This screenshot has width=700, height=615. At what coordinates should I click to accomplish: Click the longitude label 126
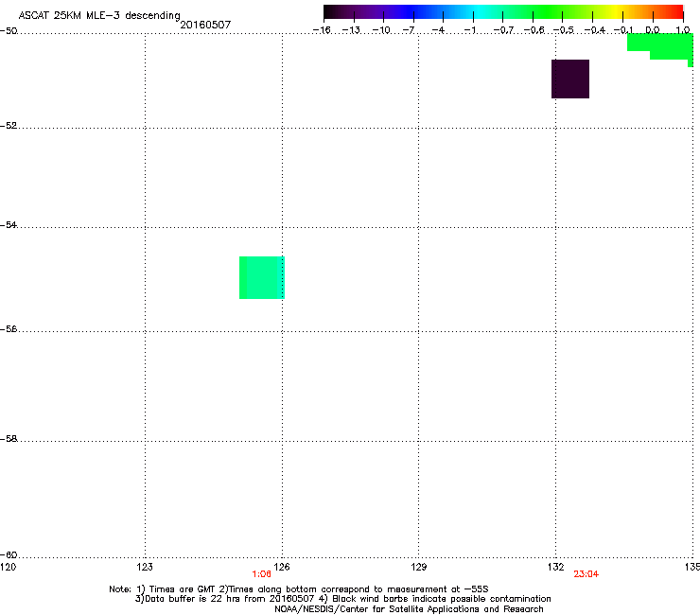coord(282,567)
